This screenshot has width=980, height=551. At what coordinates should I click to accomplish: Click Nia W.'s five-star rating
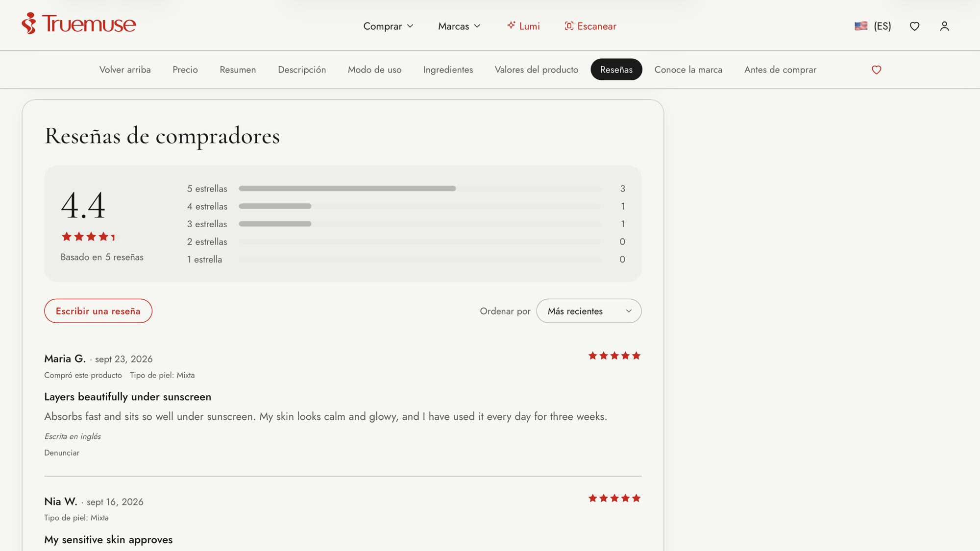tap(614, 499)
